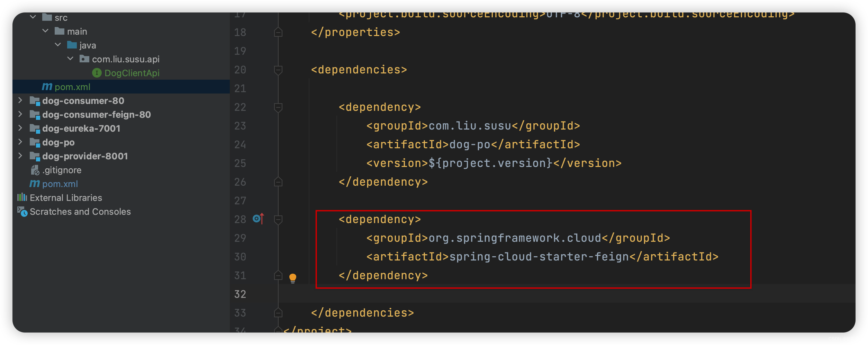Click the closing </dependencies> tag

click(362, 313)
